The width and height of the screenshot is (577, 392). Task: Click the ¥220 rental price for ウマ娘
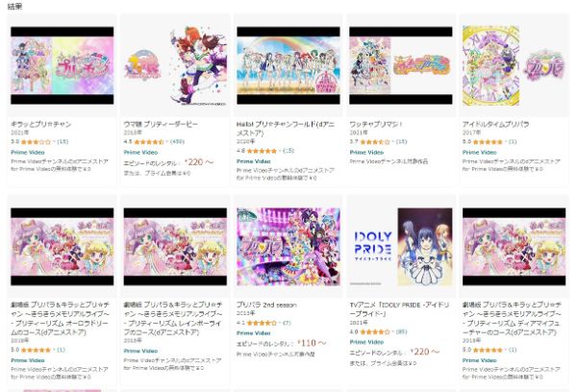(x=198, y=162)
